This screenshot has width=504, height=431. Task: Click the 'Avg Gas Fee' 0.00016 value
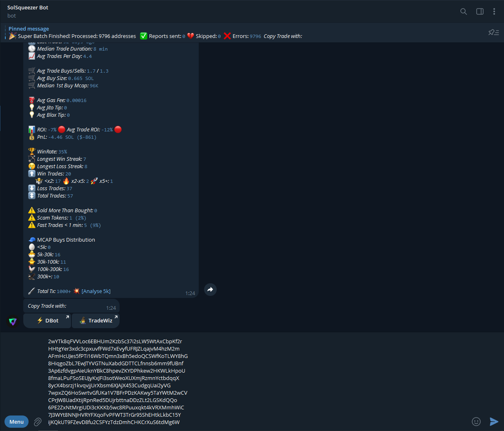[76, 100]
